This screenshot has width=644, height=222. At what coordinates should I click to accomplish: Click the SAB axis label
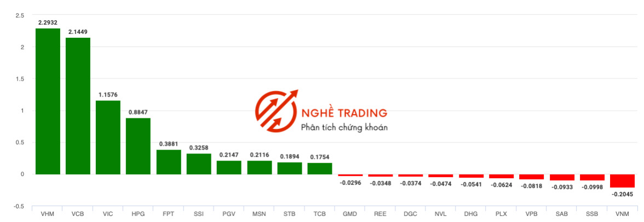coord(562,214)
